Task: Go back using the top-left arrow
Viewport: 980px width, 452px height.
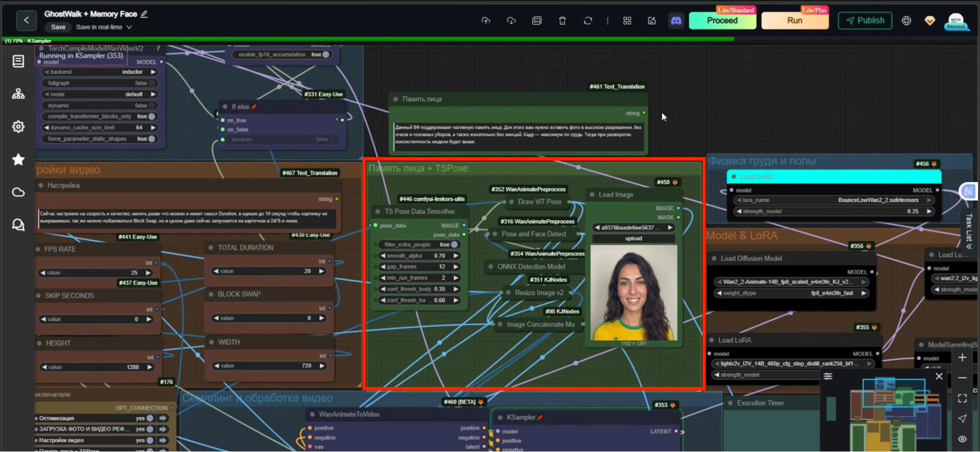Action: (x=26, y=20)
